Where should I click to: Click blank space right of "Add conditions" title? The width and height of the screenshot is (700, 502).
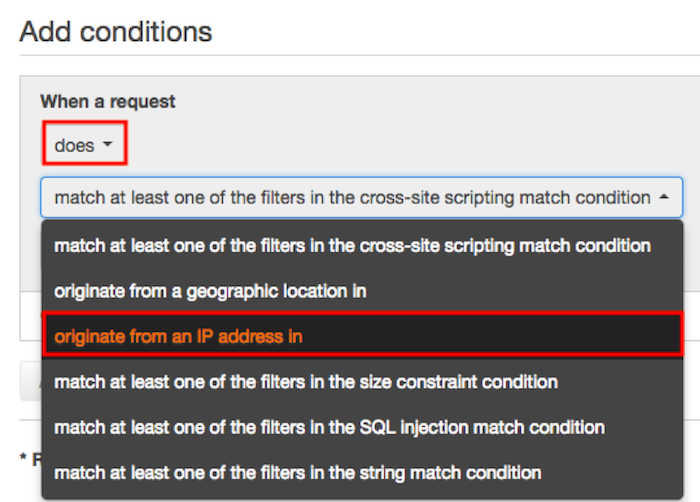[450, 31]
